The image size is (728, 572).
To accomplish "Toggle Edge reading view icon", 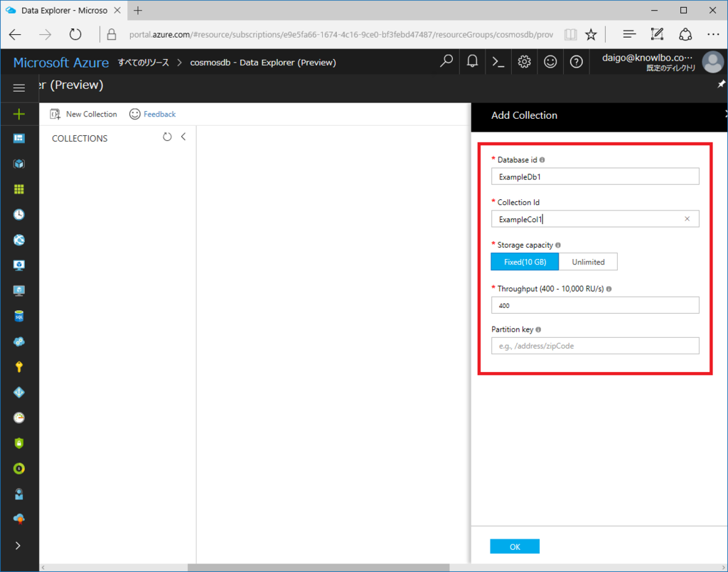I will click(571, 34).
